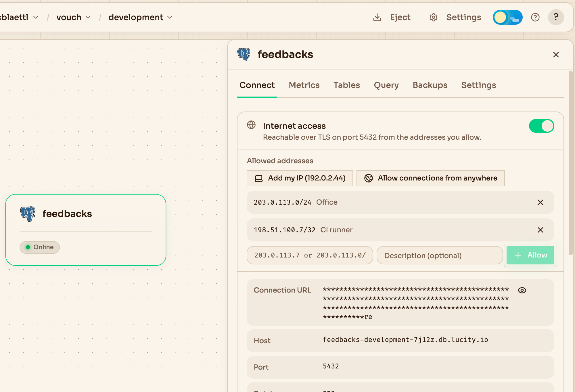The width and height of the screenshot is (575, 392).
Task: Expand the blaettl workspace dropdown
Action: (19, 17)
